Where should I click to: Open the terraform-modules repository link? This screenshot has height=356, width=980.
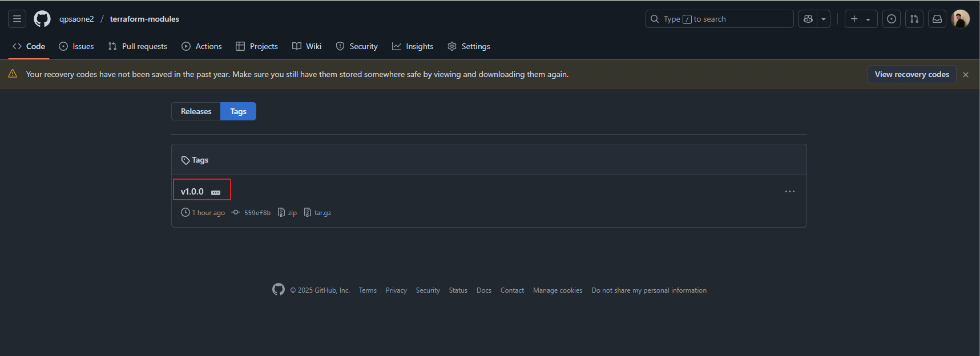144,19
